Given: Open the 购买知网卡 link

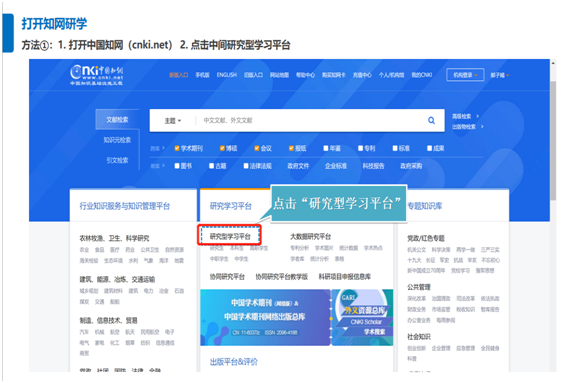Looking at the screenshot, I should coord(334,75).
